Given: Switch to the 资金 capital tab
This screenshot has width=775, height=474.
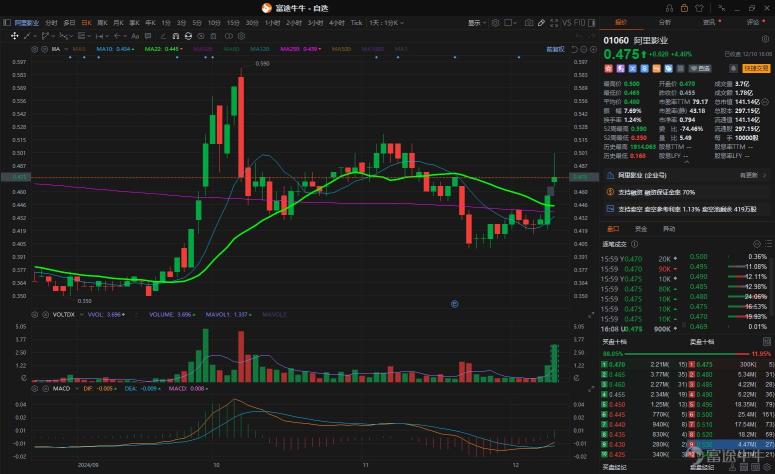Looking at the screenshot, I should tap(641, 229).
